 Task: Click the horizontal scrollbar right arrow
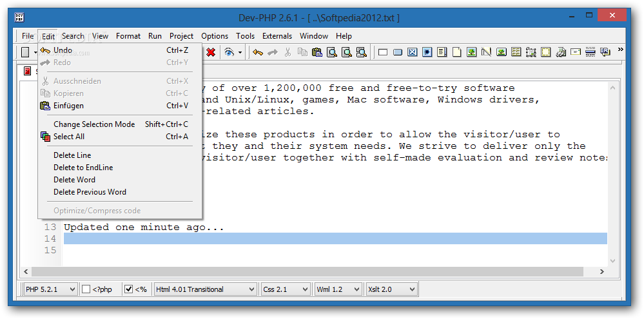(602, 272)
